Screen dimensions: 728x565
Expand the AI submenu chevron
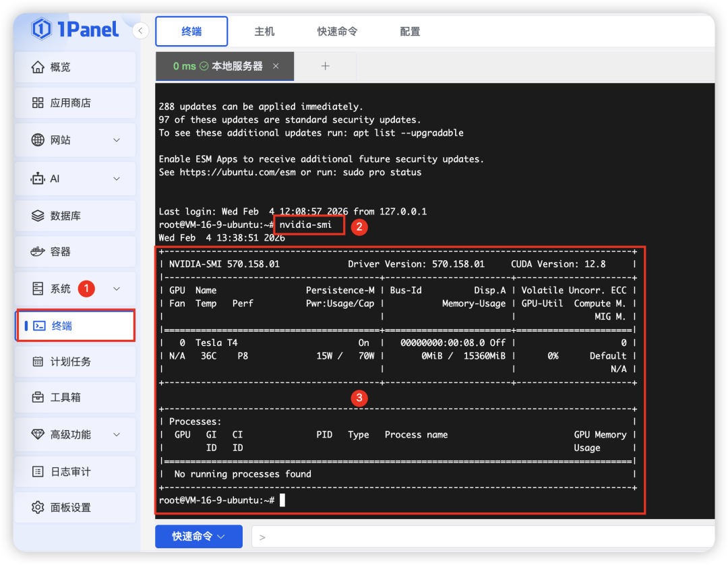tap(117, 179)
